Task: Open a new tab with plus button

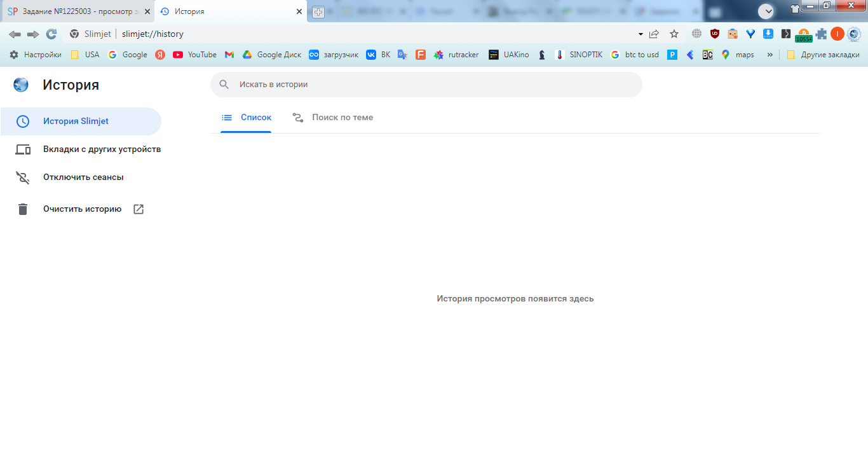Action: click(x=318, y=12)
